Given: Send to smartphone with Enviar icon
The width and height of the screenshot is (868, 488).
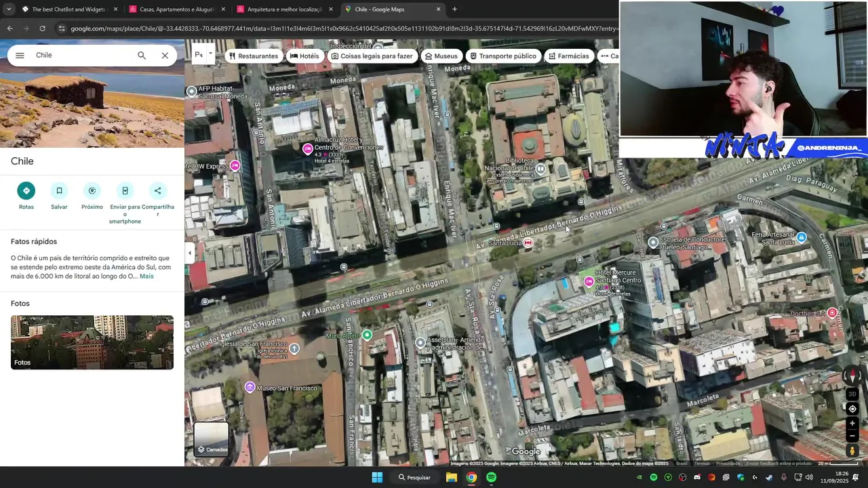Looking at the screenshot, I should click(x=125, y=190).
